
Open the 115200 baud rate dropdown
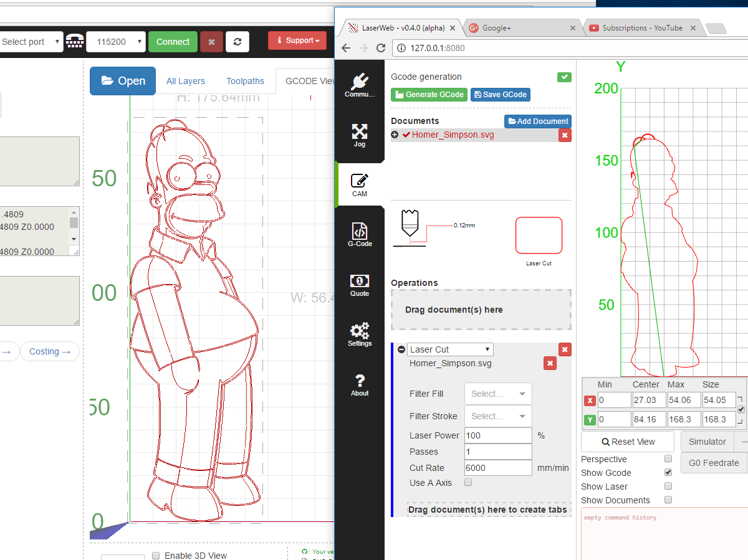116,42
